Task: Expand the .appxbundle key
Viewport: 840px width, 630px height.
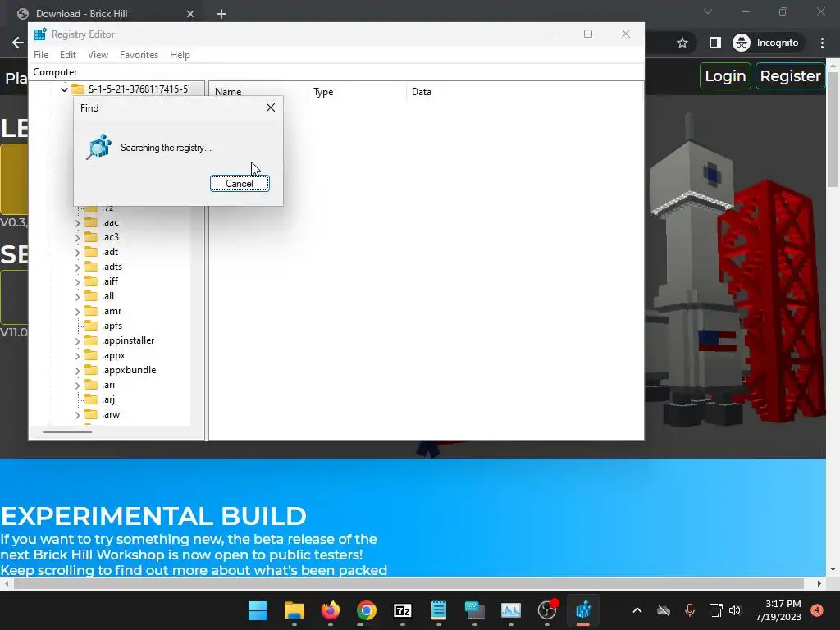Action: tap(77, 370)
